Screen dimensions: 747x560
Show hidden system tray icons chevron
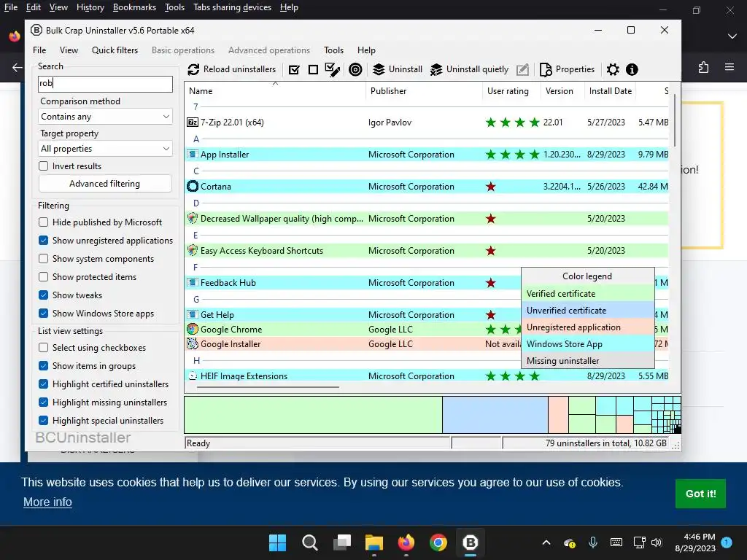(x=546, y=542)
